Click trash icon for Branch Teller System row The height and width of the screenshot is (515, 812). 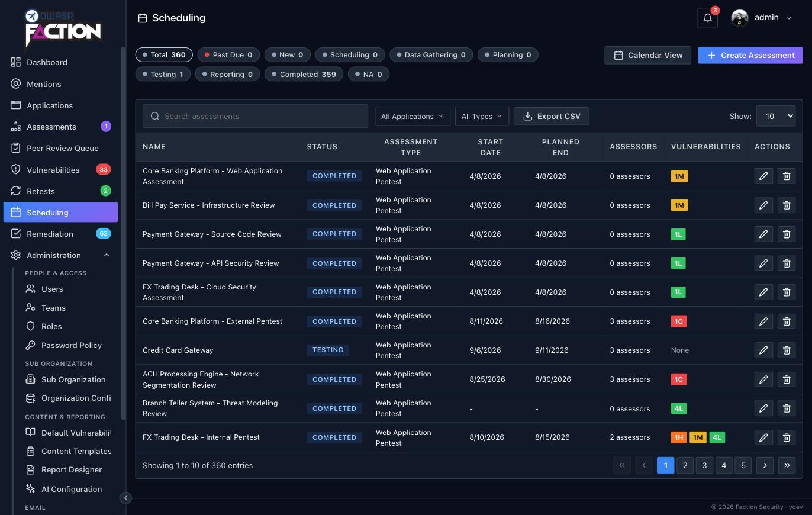(x=787, y=408)
